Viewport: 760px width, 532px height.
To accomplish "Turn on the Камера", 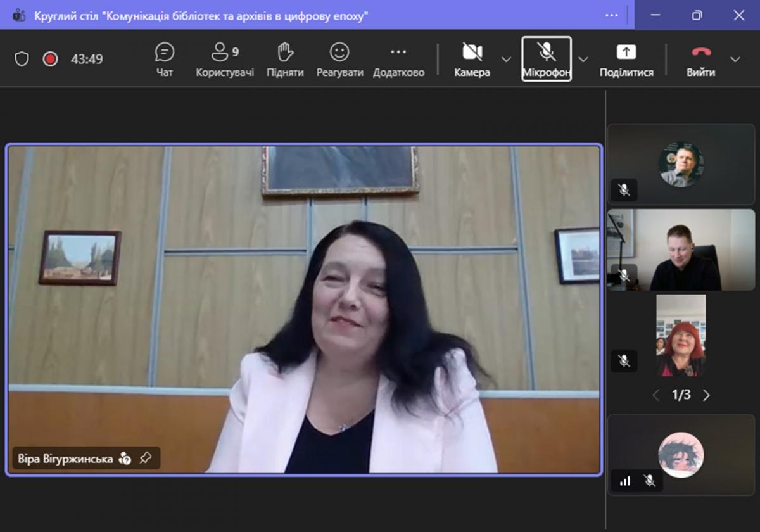I will tap(472, 59).
